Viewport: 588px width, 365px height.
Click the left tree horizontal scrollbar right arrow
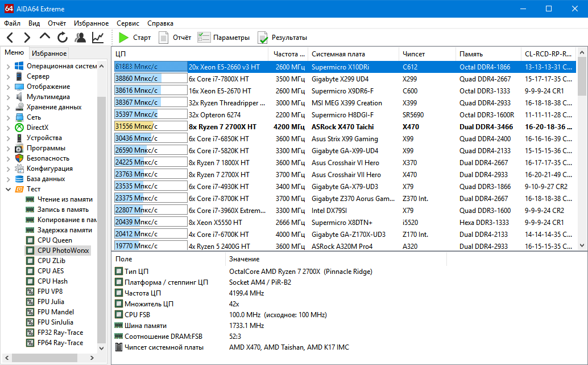[92, 358]
